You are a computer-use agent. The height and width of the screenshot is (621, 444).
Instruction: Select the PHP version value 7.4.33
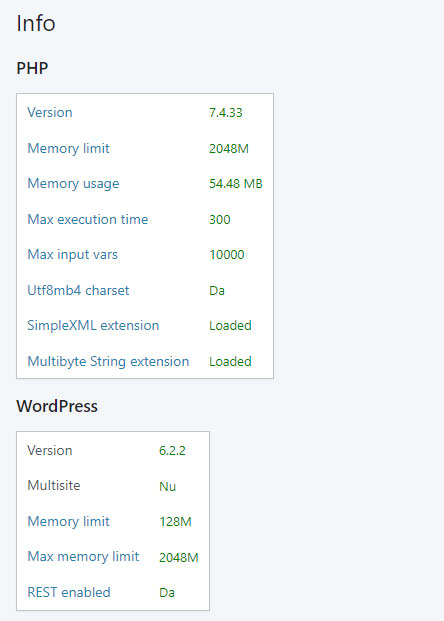click(226, 112)
